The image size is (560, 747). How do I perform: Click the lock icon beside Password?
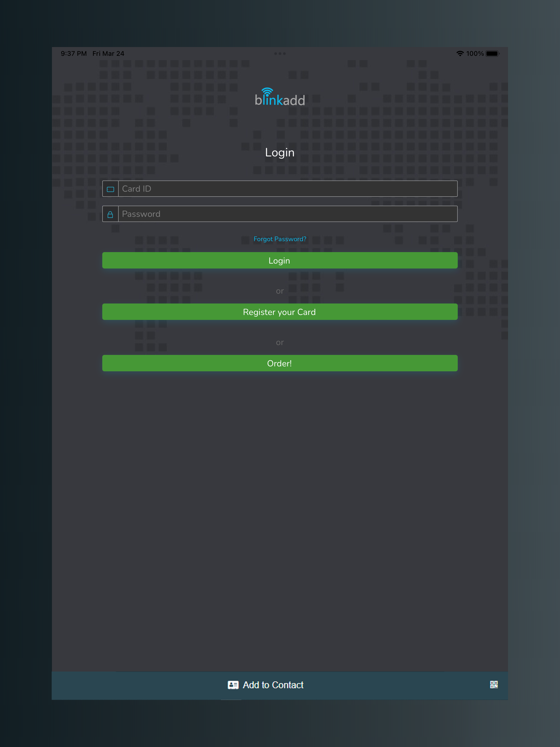pyautogui.click(x=110, y=214)
